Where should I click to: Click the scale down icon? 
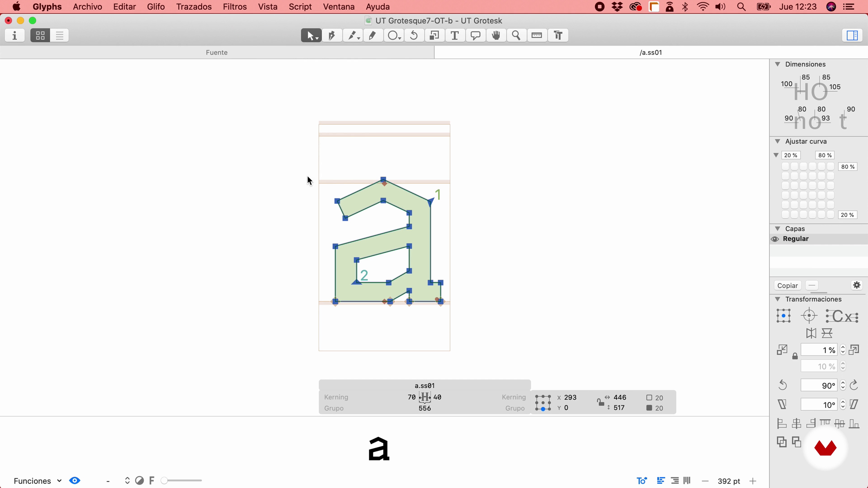click(782, 350)
